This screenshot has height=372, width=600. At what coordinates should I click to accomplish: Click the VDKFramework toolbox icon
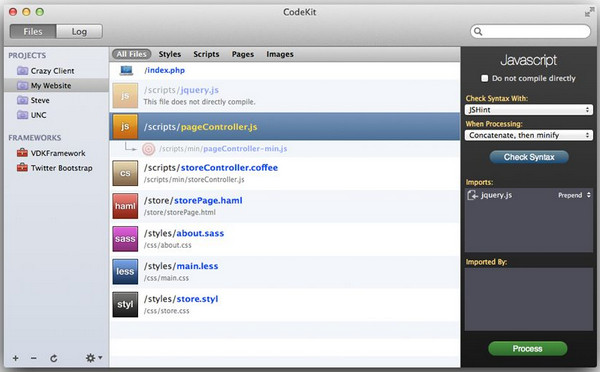22,153
